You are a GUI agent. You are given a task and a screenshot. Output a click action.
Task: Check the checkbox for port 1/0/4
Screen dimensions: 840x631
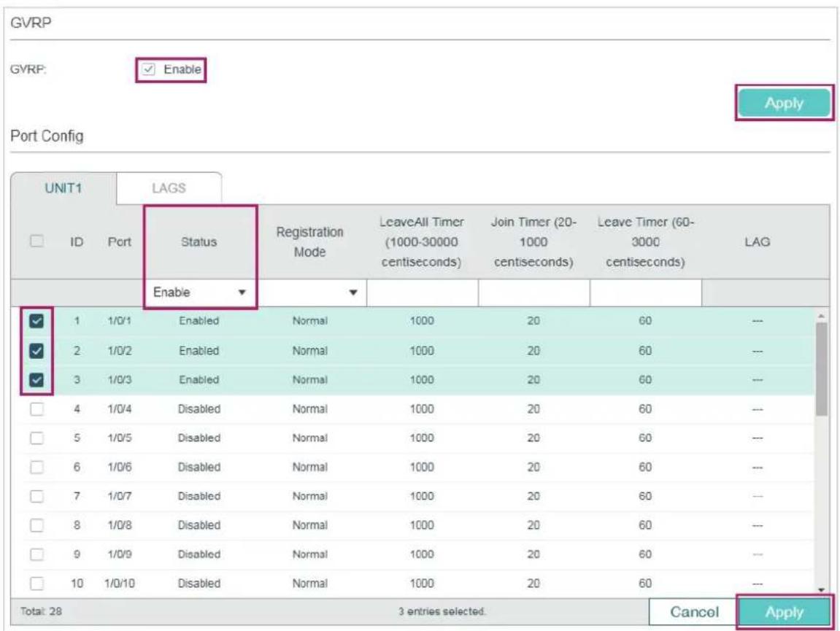tap(36, 409)
